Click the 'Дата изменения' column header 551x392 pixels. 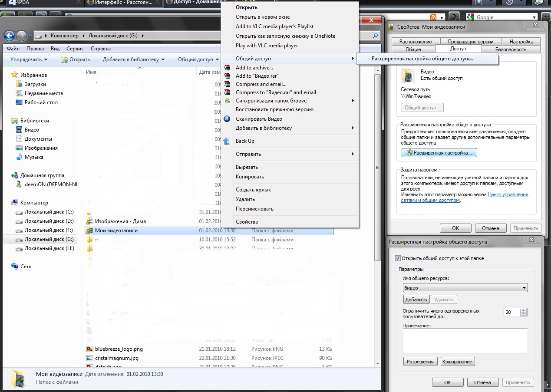coord(210,72)
